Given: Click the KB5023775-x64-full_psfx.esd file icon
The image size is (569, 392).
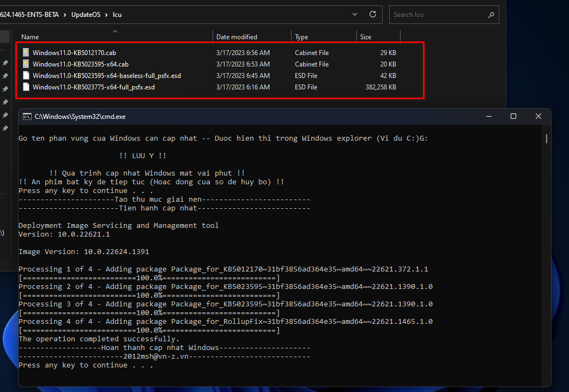Looking at the screenshot, I should [x=26, y=87].
